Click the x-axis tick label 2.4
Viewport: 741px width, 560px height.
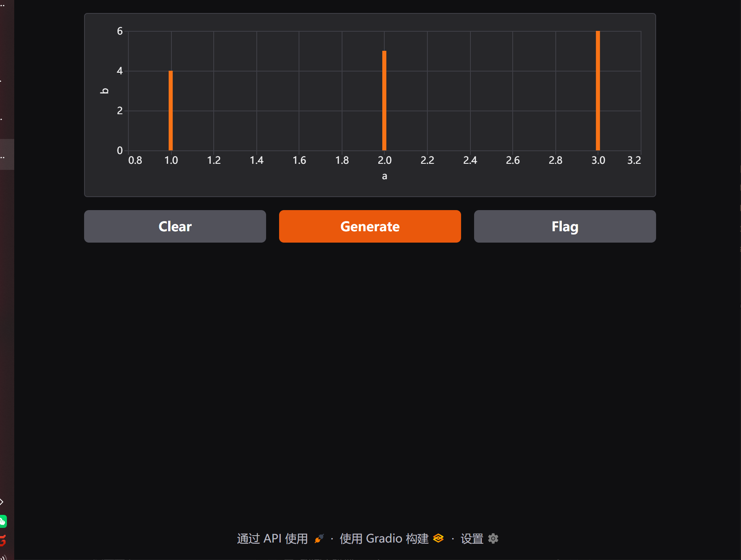tap(470, 160)
